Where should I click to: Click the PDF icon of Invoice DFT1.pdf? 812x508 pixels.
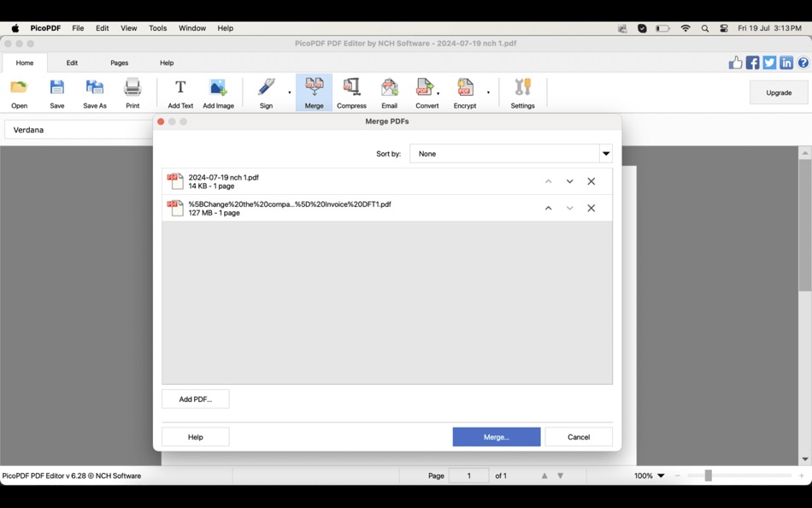[x=175, y=208]
